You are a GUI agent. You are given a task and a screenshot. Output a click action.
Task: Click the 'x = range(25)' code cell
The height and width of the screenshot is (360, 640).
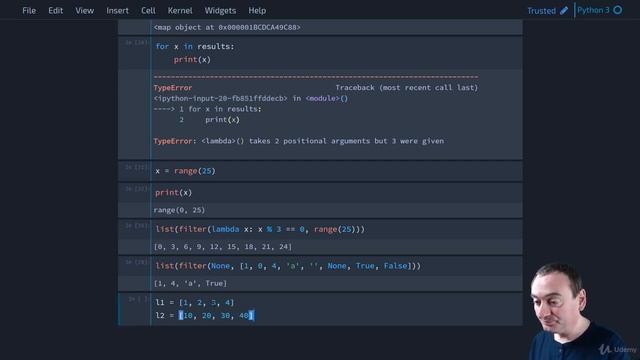[337, 171]
